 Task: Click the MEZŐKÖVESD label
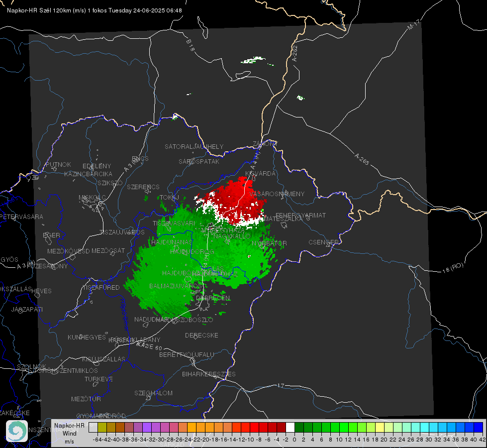click(x=68, y=251)
